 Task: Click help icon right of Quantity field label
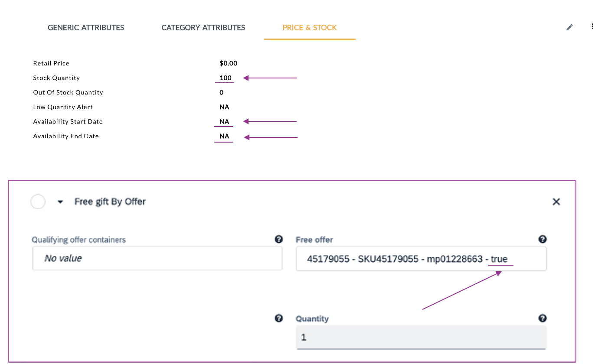542,318
